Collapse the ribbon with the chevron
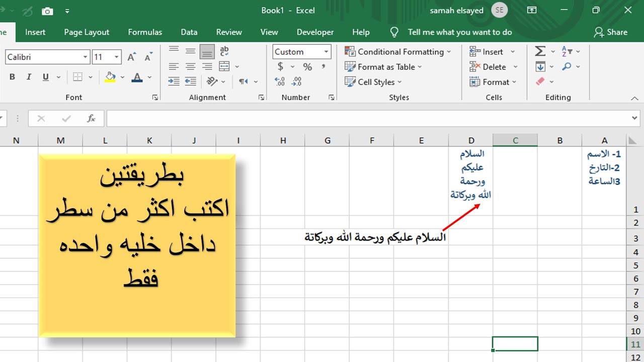The height and width of the screenshot is (362, 644). 635,98
